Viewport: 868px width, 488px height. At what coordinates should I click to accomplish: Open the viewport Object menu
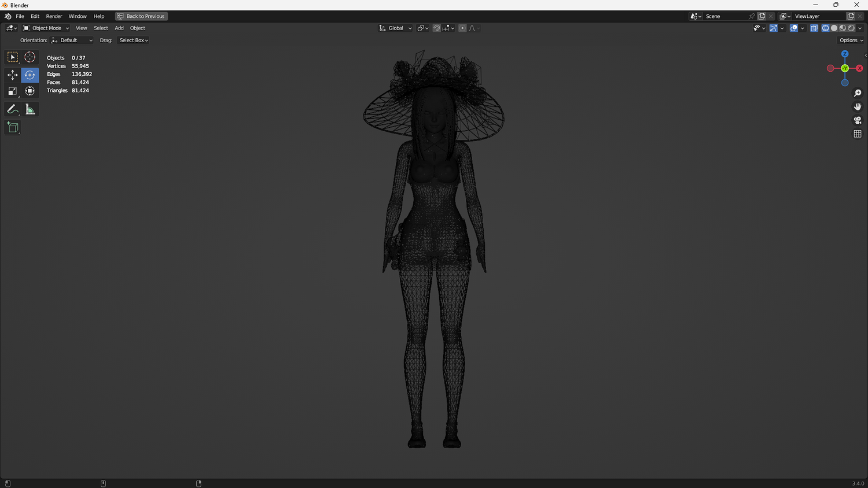coord(138,28)
